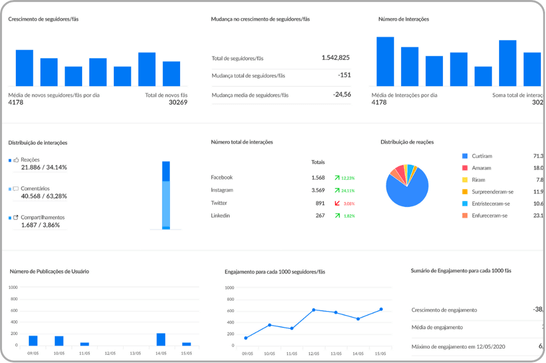
Task: Click the stacked bar in Distribuição de interações
Action: (x=166, y=195)
